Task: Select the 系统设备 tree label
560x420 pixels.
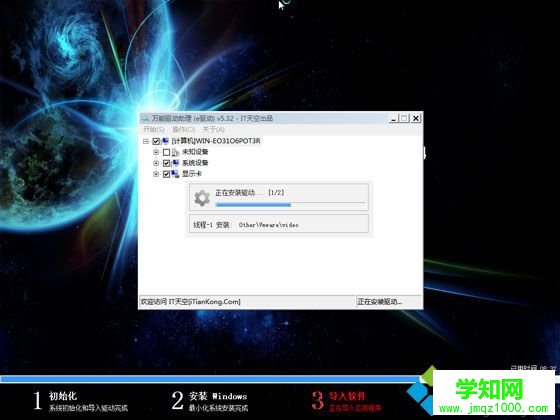Action: (x=195, y=163)
